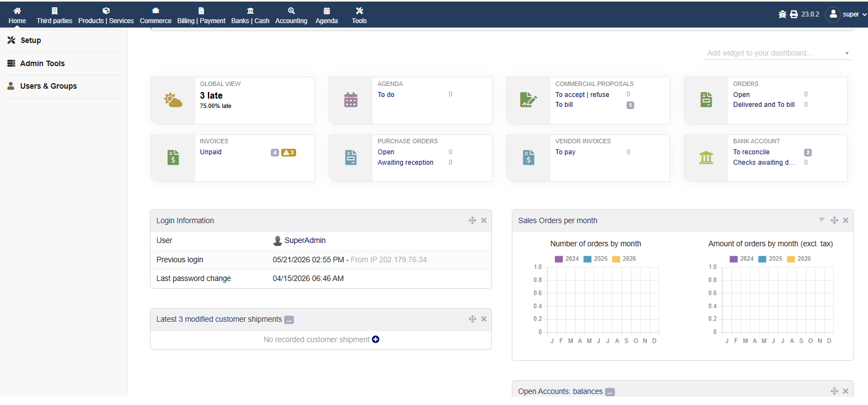Click move handle on Sales Orders box

pyautogui.click(x=834, y=220)
